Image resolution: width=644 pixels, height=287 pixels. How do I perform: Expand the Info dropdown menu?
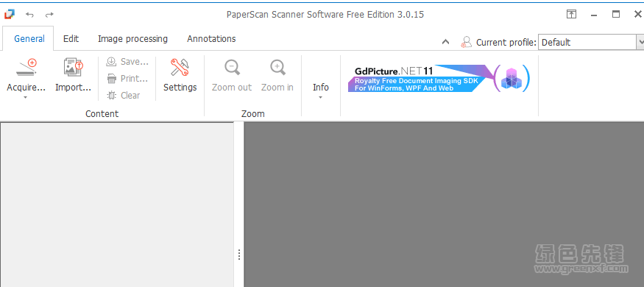pyautogui.click(x=321, y=91)
